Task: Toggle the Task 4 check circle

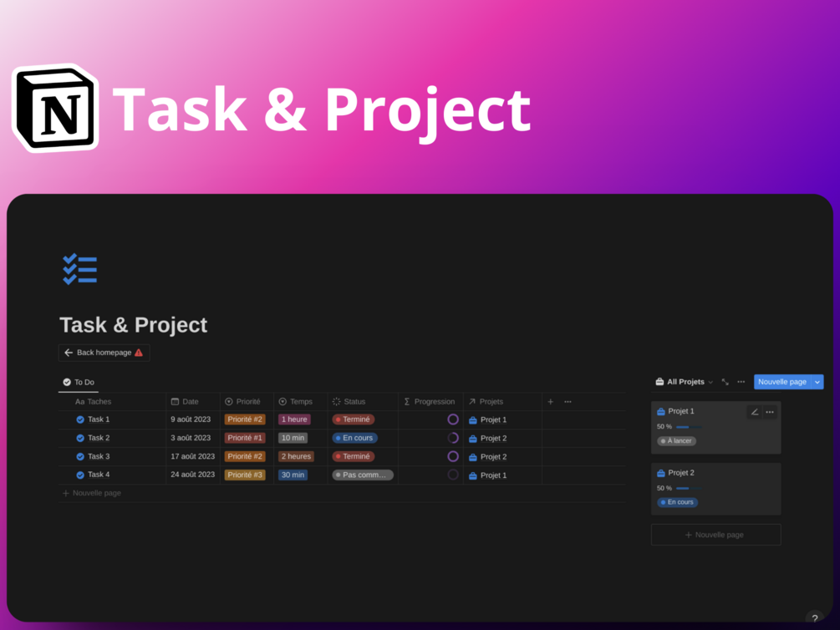Action: pyautogui.click(x=80, y=475)
